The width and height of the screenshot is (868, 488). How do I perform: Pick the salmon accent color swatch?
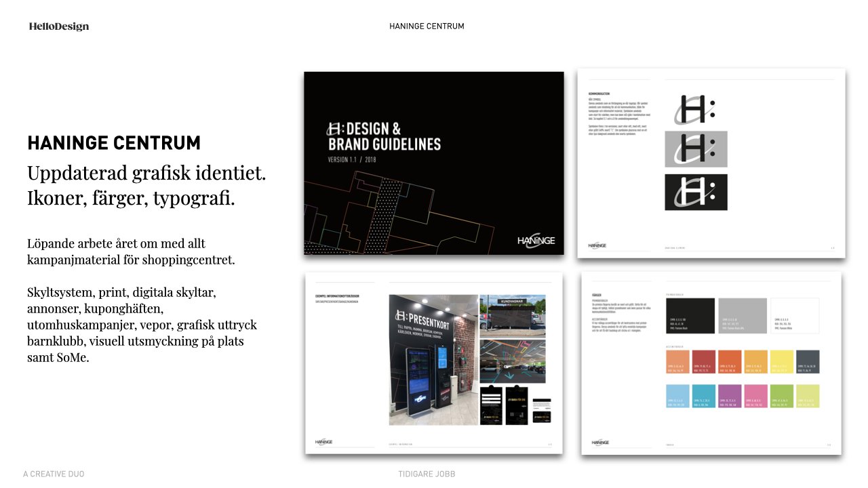(677, 362)
